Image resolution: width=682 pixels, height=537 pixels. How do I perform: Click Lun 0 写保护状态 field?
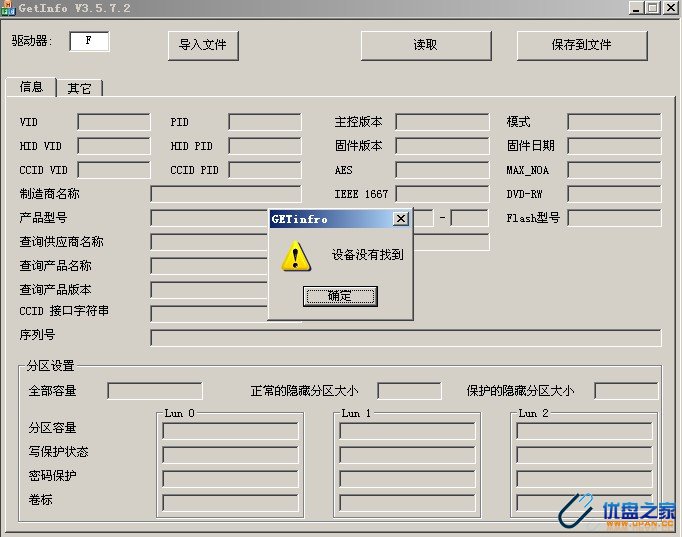231,455
